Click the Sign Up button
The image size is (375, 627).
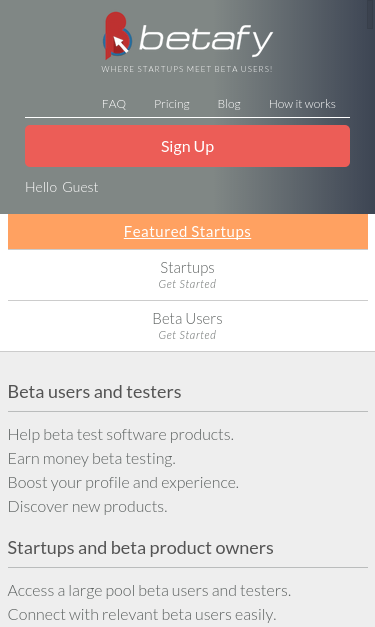188,146
